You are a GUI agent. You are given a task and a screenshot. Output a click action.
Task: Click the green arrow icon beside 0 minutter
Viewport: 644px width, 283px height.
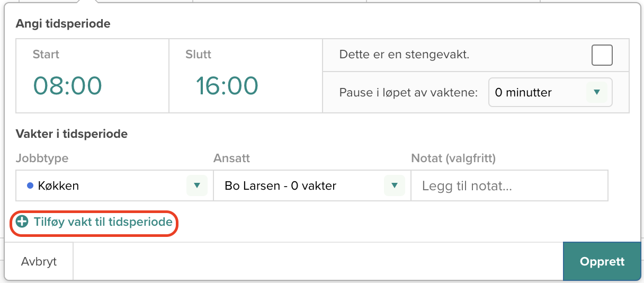point(597,92)
